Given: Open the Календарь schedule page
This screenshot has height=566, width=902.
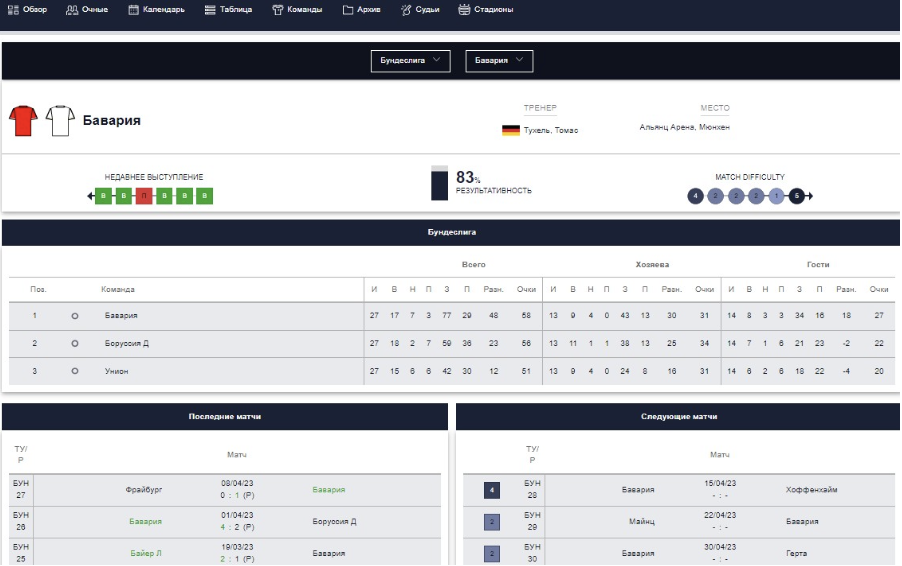Looking at the screenshot, I should pos(157,9).
